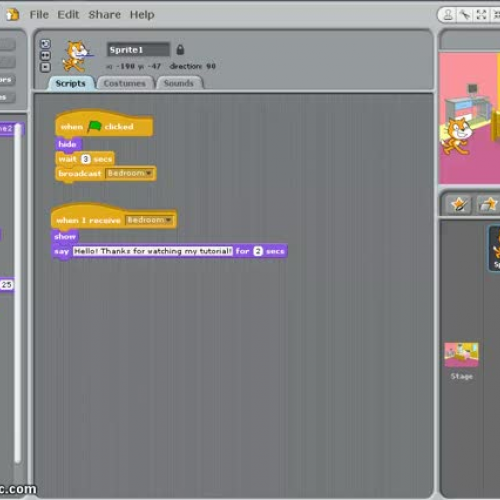Click the blocks palette vertical scrollbar
This screenshot has height=500, width=500.
[18, 293]
